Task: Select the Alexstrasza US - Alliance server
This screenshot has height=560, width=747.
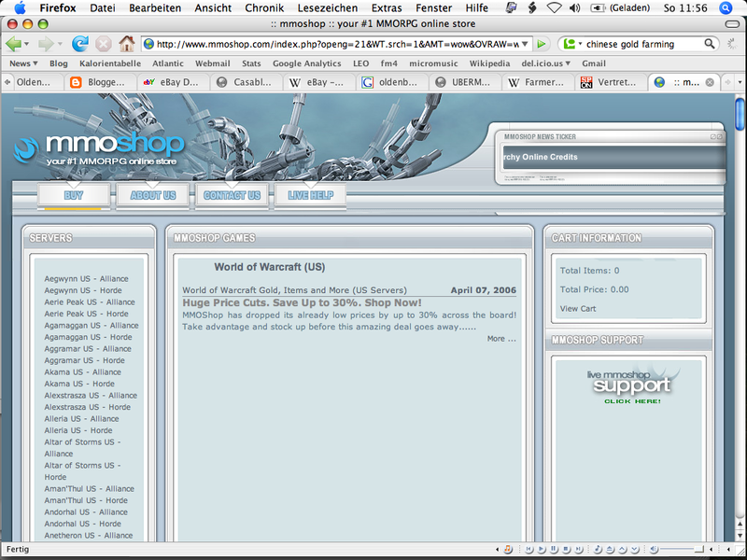Action: pyautogui.click(x=91, y=395)
